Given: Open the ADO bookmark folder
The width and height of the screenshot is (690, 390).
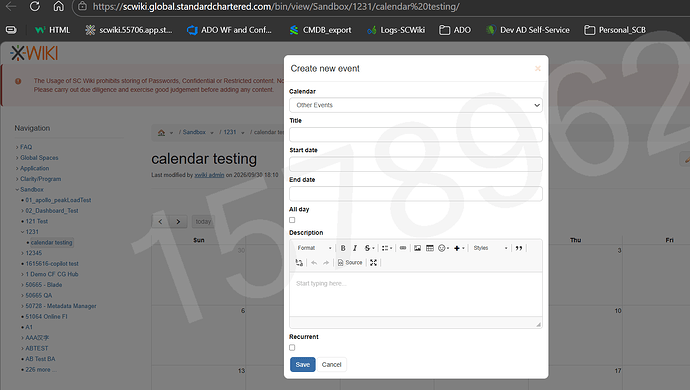Looking at the screenshot, I should click(x=455, y=30).
